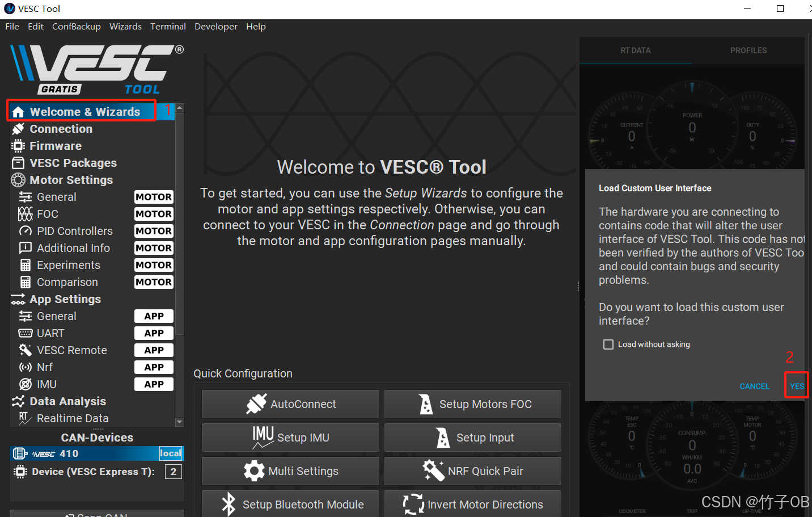
Task: Enable the Load without asking checkbox
Action: click(x=608, y=344)
